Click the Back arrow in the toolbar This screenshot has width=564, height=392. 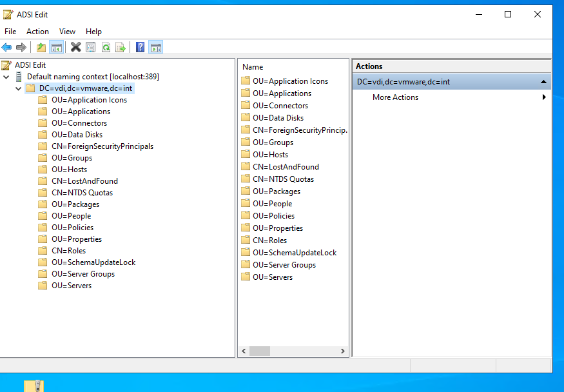coord(7,47)
